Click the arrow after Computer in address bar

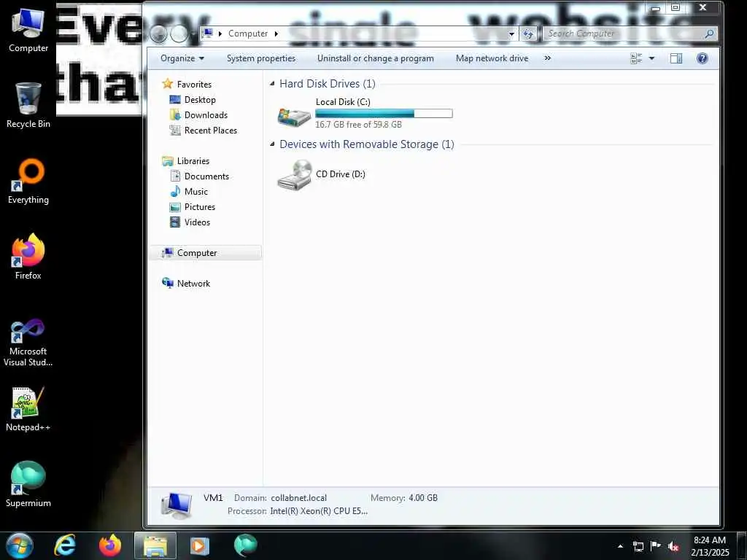click(276, 34)
